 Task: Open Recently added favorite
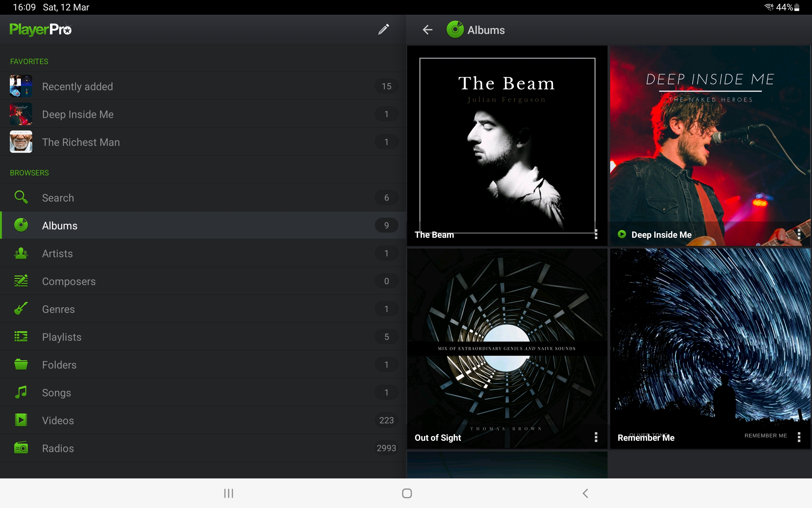tap(203, 86)
